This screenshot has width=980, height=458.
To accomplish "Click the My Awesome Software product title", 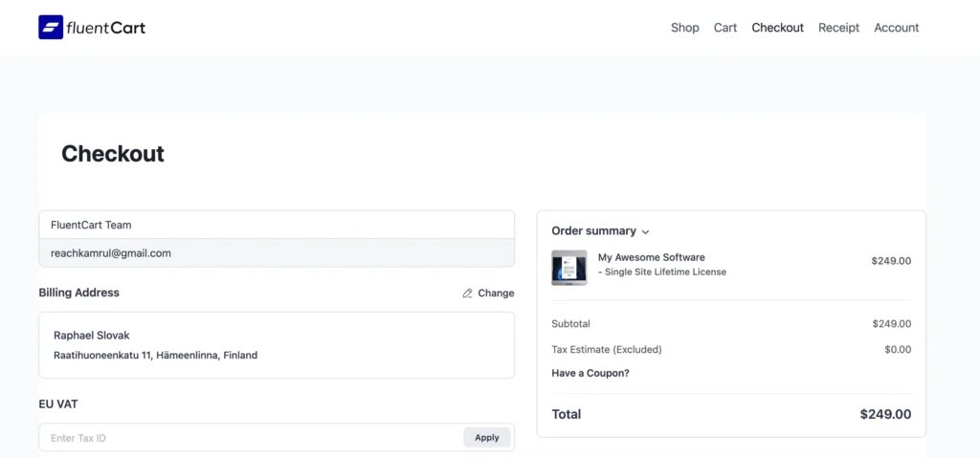I will (651, 257).
